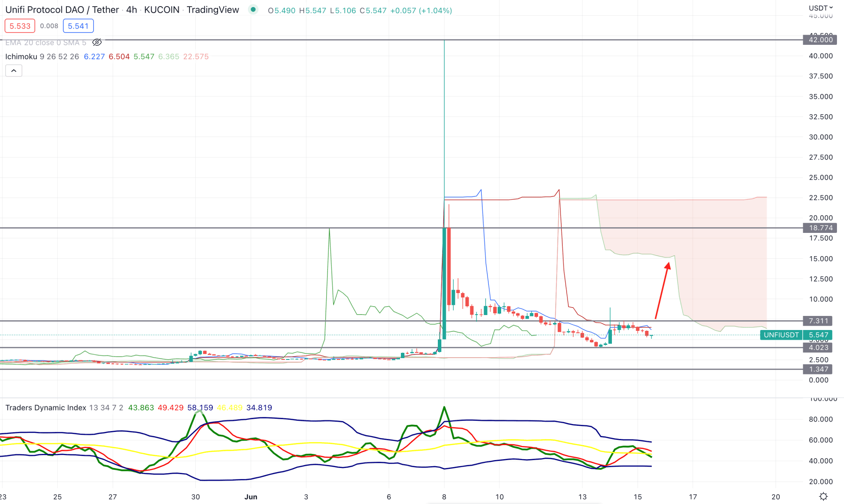The height and width of the screenshot is (504, 844).
Task: Click the Jun date label on time axis
Action: pos(251,497)
